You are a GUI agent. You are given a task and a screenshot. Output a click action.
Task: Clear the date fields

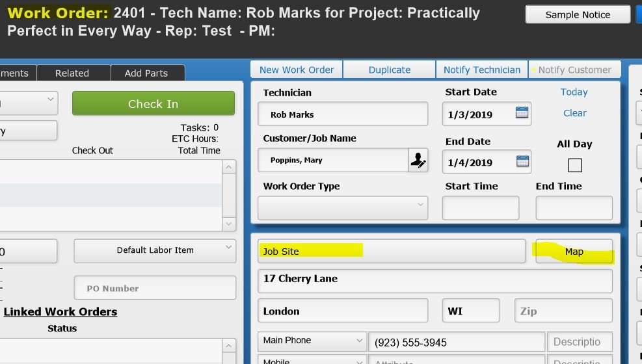tap(574, 113)
